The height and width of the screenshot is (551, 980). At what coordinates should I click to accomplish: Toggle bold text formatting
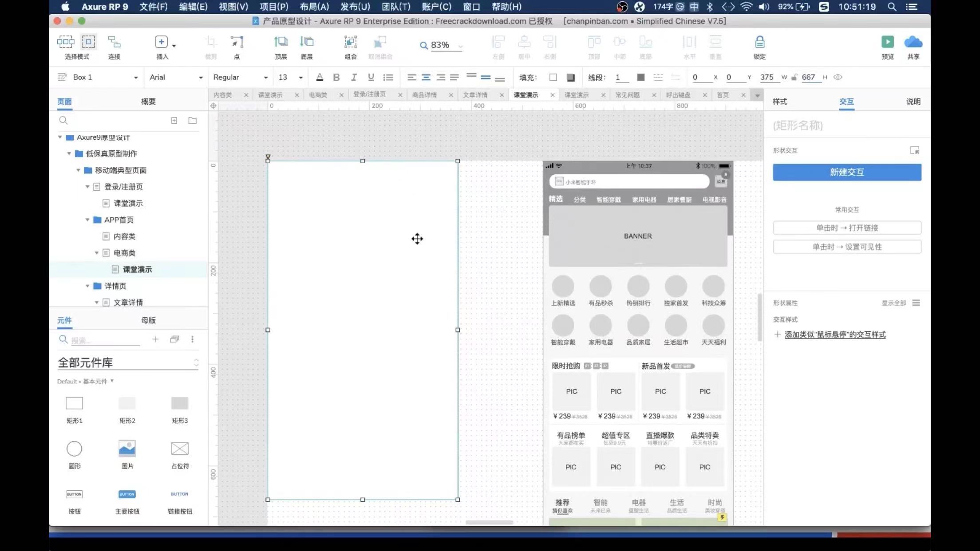click(336, 77)
